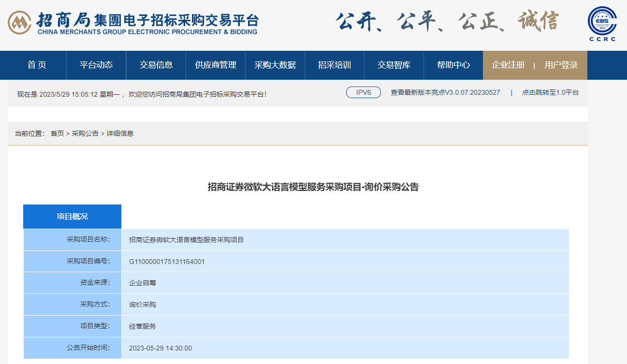Follow the 点击跳转至1.0平台 link

[550, 92]
